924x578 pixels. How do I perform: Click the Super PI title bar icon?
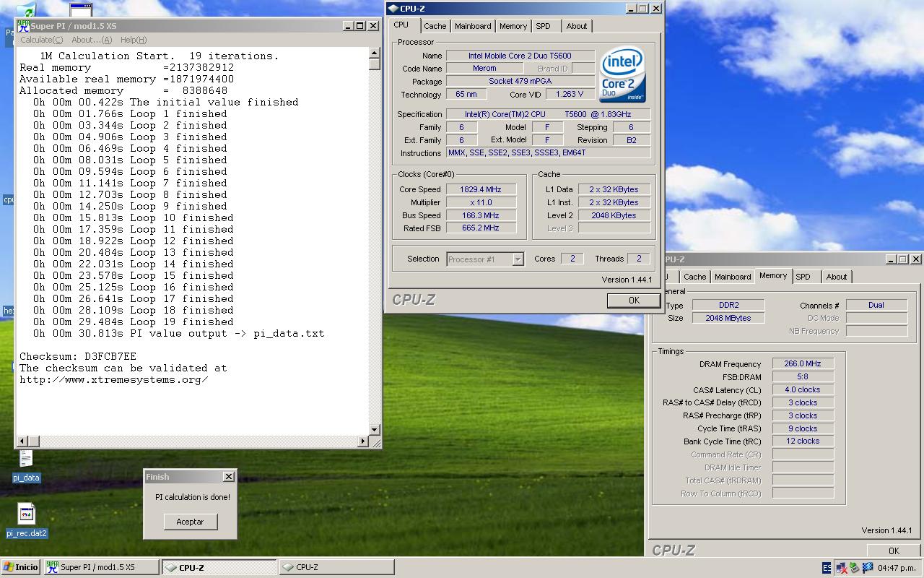[23, 25]
